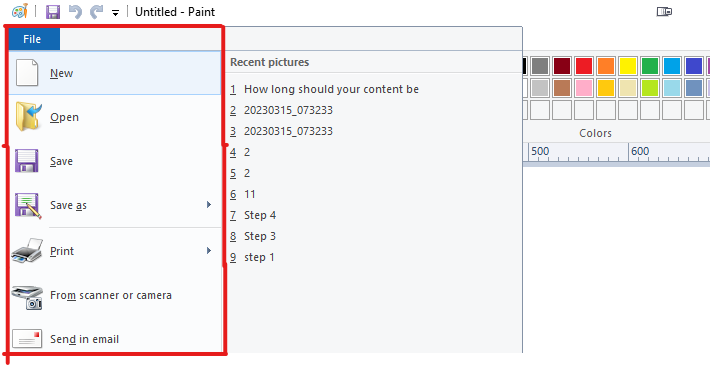The height and width of the screenshot is (365, 710).
Task: Expand the Save as submenu arrow
Action: point(209,205)
